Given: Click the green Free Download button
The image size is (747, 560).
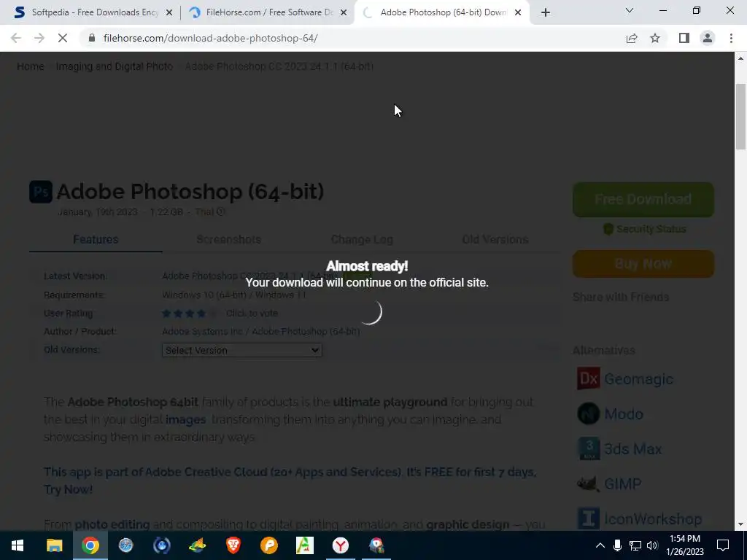Looking at the screenshot, I should 643,200.
